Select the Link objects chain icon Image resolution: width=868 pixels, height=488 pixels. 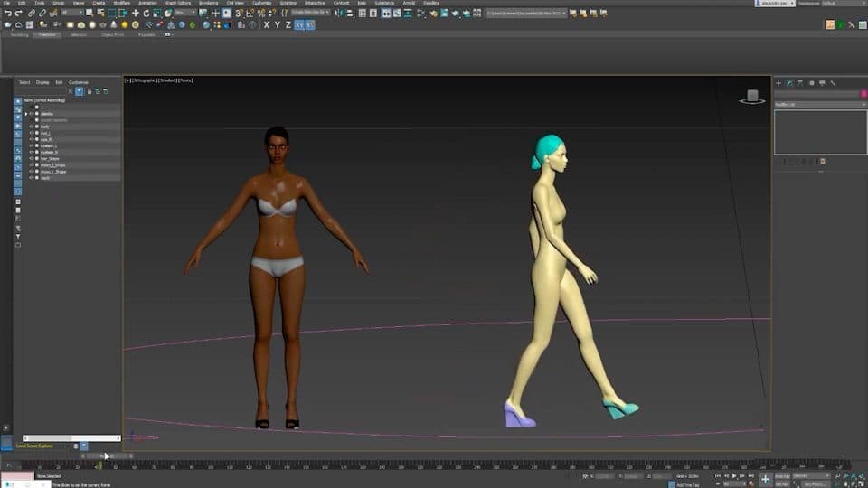click(x=32, y=13)
